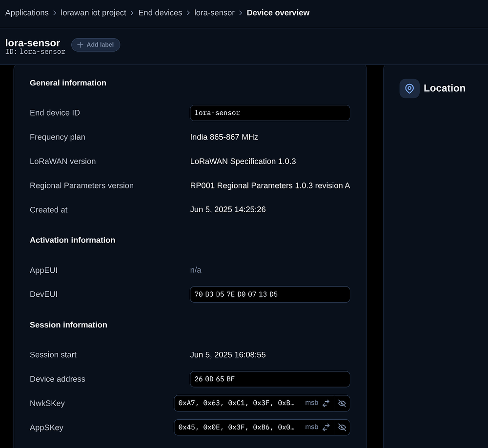488x448 pixels.
Task: Click 'General information' heading
Action: point(68,83)
